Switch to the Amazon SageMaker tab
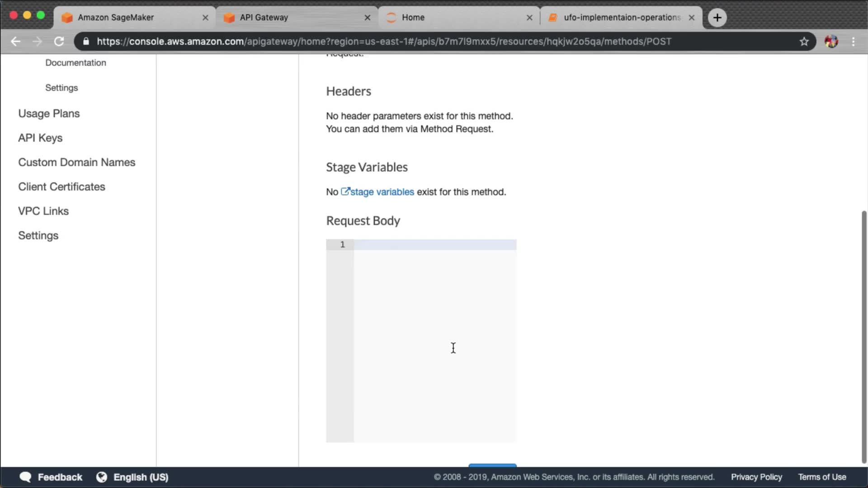 (x=116, y=18)
